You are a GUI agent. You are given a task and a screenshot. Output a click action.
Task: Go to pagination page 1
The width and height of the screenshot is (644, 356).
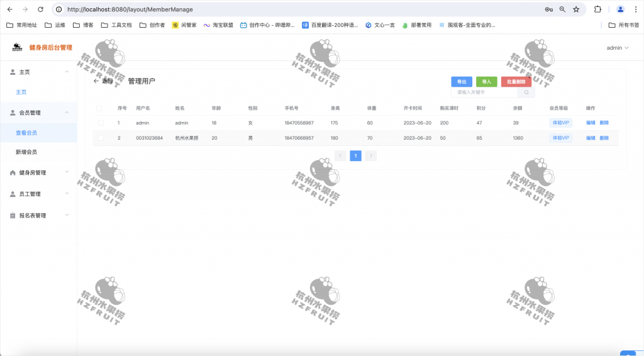pyautogui.click(x=356, y=155)
